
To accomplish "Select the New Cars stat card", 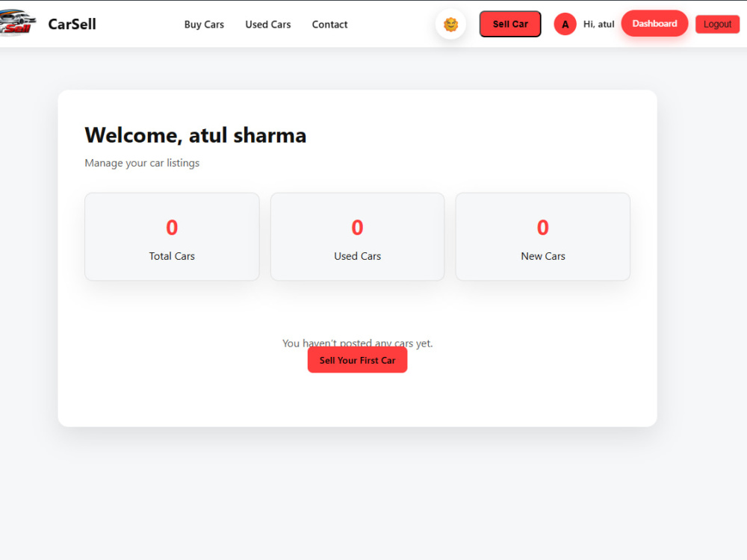I will pyautogui.click(x=542, y=237).
